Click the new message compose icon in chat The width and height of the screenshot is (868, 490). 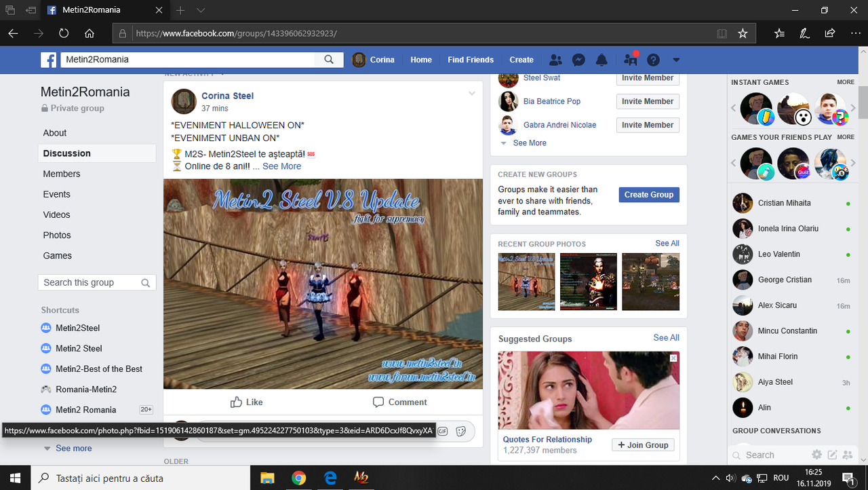coord(832,455)
